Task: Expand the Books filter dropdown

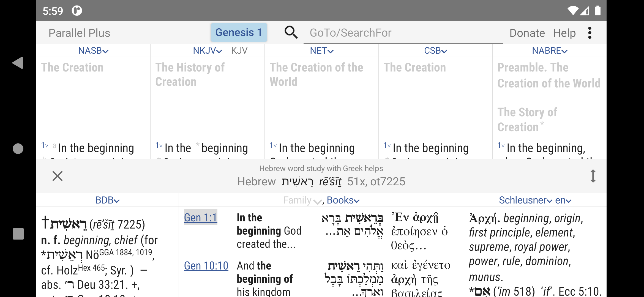Action: [x=343, y=200]
